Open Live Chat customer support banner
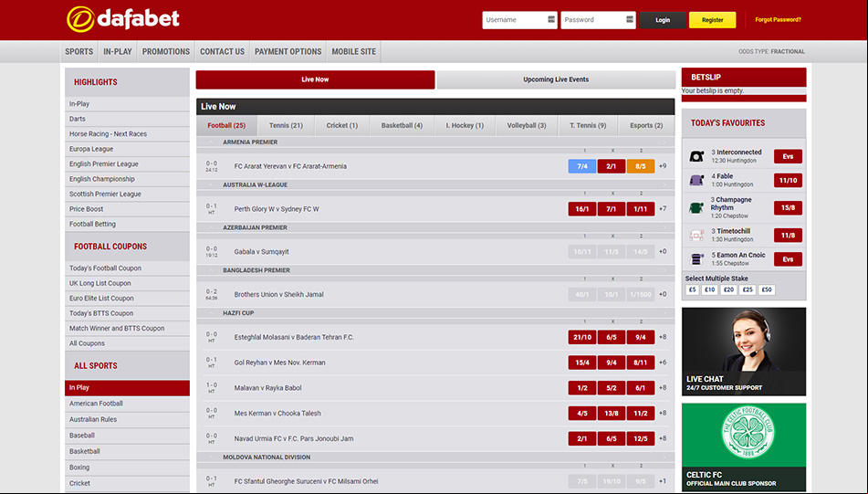Screen dimensions: 868x494 tap(744, 352)
